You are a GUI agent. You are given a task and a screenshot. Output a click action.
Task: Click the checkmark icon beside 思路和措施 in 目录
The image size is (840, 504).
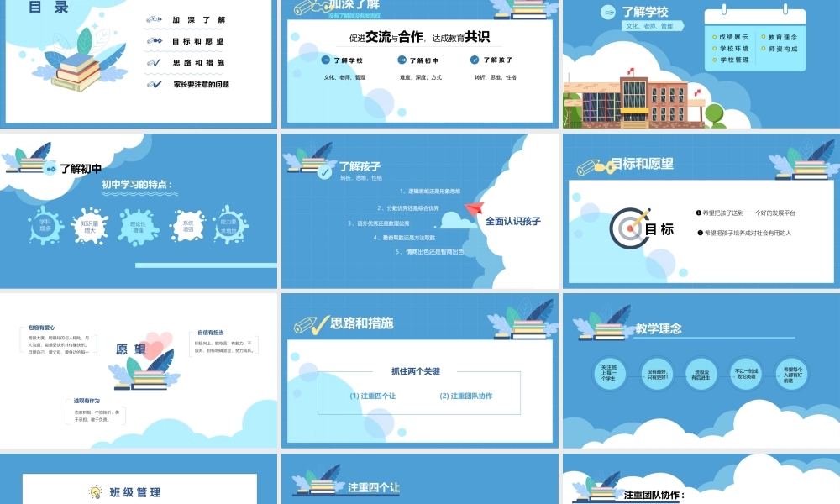coord(154,63)
